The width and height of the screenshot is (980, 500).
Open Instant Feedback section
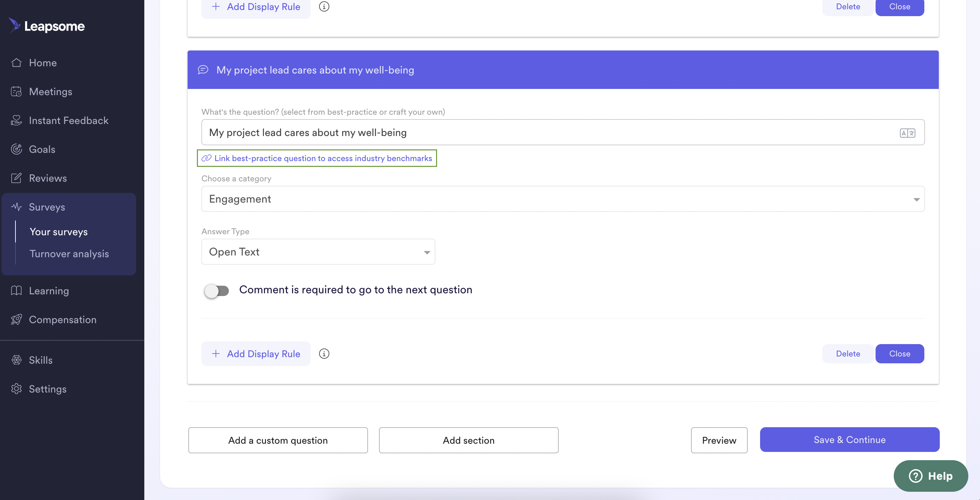coord(68,120)
